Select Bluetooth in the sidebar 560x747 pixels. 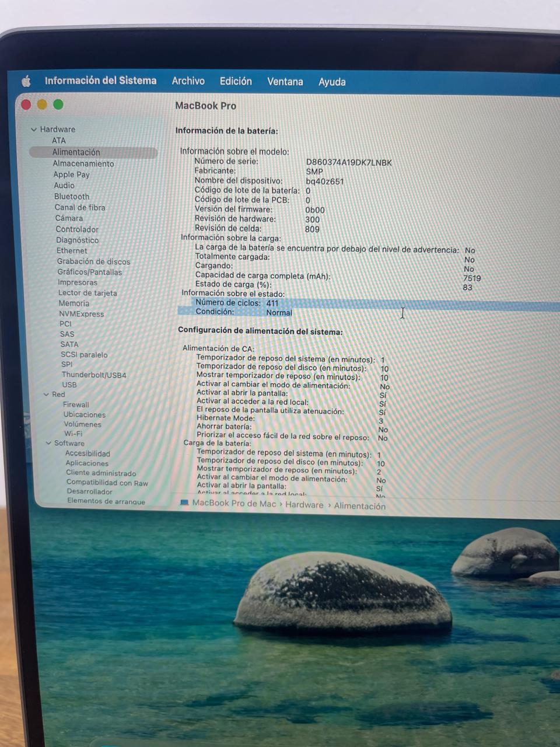72,197
